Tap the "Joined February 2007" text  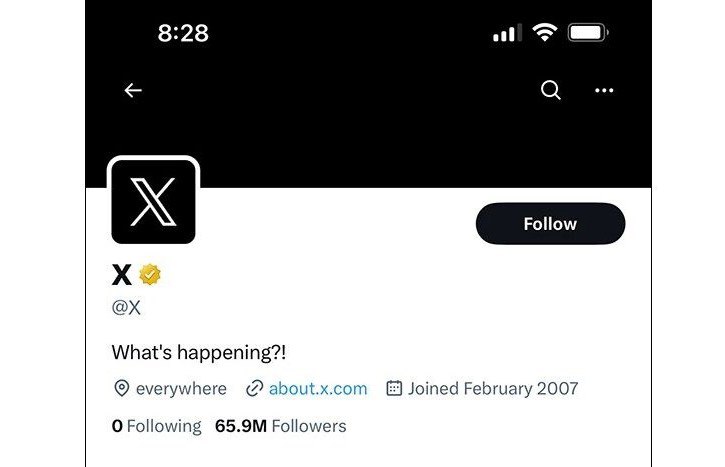tap(493, 388)
